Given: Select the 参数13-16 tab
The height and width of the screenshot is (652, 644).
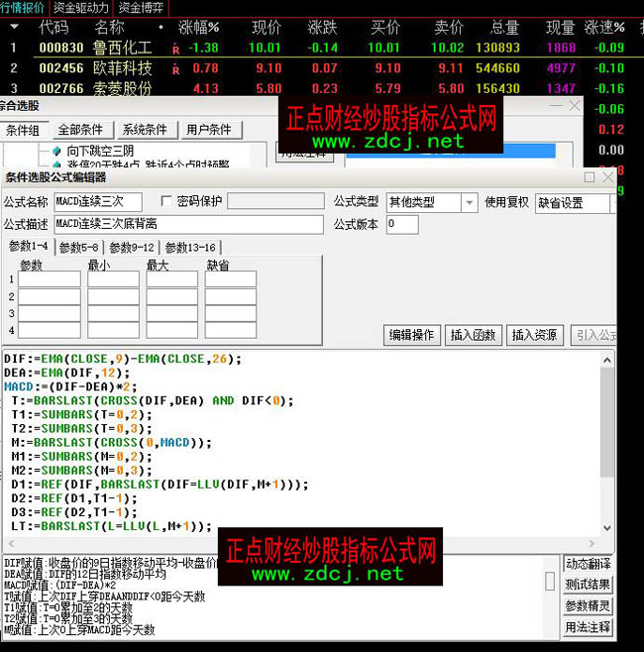Looking at the screenshot, I should tap(190, 248).
